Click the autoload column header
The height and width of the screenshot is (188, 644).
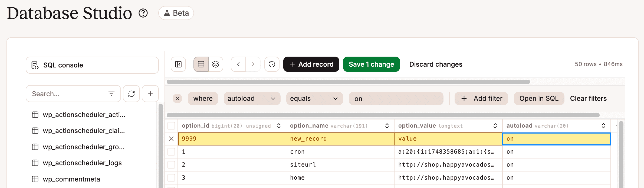tap(557, 126)
